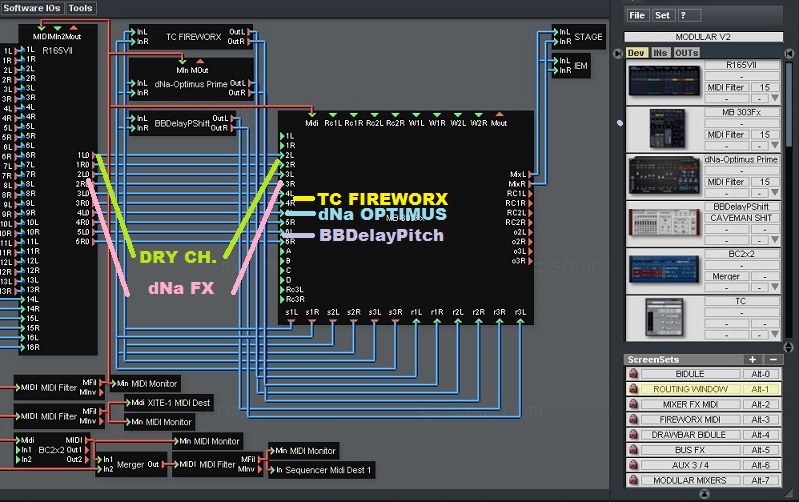Open the File menu

[637, 15]
